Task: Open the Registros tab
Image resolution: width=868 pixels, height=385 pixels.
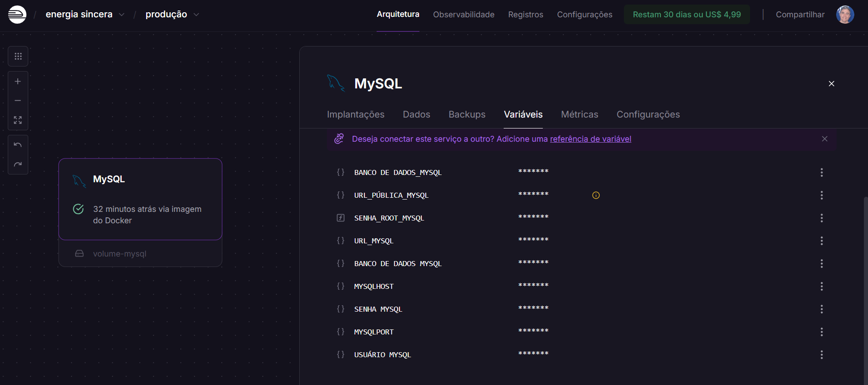Action: coord(526,15)
